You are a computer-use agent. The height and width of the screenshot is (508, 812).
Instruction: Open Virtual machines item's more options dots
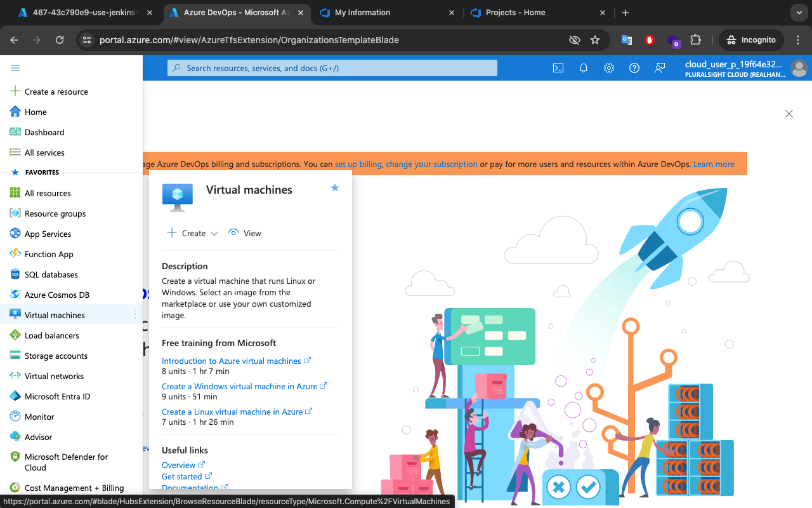[134, 315]
